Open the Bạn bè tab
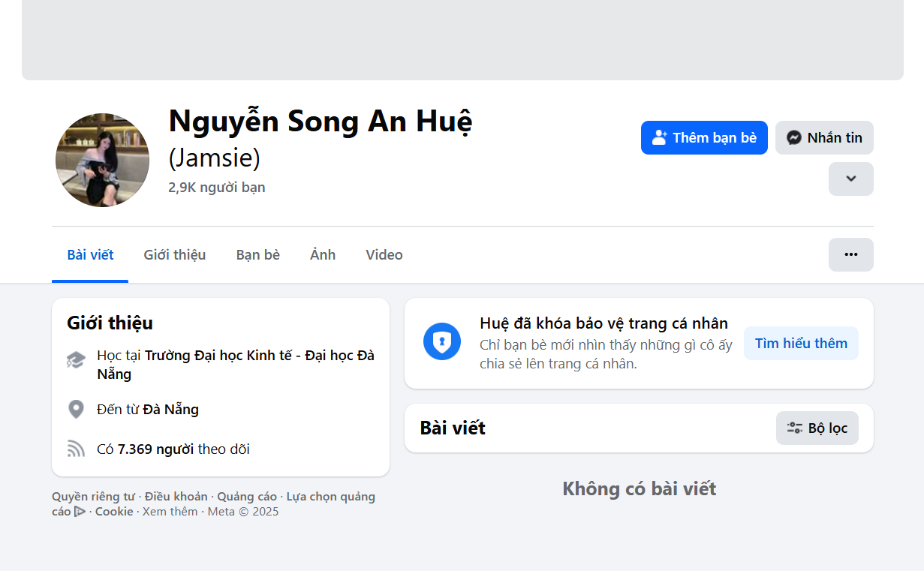924x571 pixels. (257, 255)
